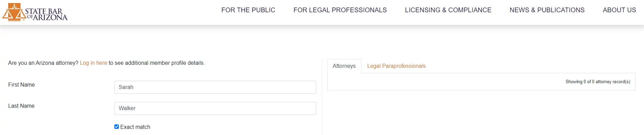Image resolution: width=644 pixels, height=135 pixels.
Task: Focus the Last Name field containing Walker
Action: pos(215,108)
